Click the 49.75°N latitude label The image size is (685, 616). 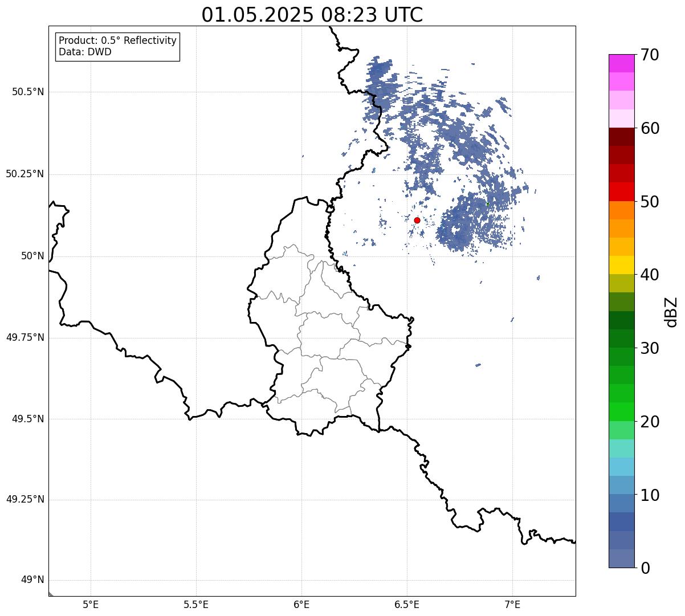[x=25, y=337]
